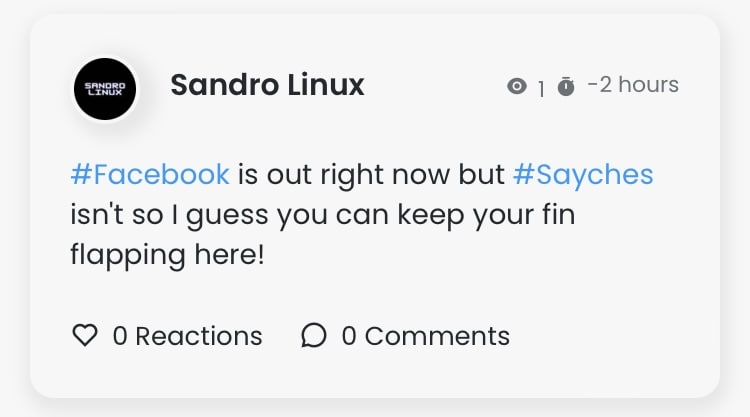Click the "flapping here!" text line
750x417 pixels.
(167, 254)
